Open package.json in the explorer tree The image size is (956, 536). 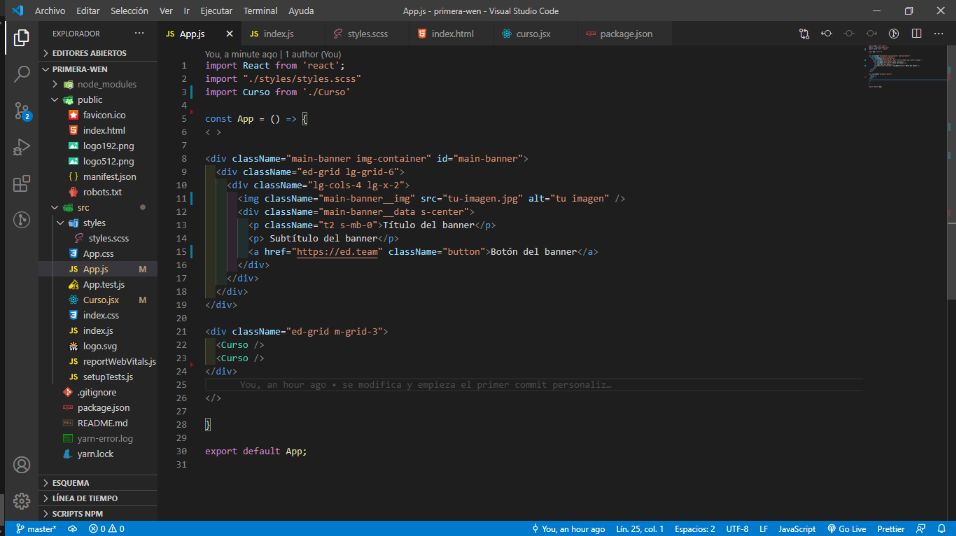point(103,407)
